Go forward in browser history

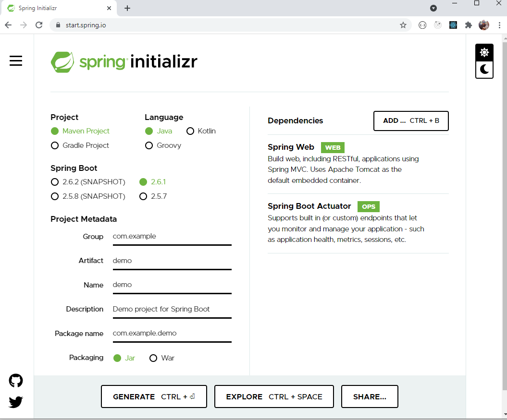(23, 25)
